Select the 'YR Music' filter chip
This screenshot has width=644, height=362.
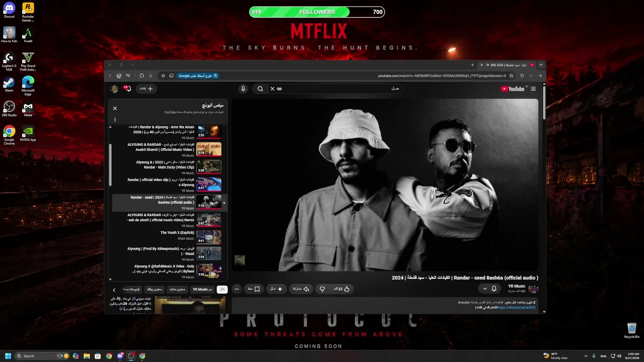click(202, 290)
